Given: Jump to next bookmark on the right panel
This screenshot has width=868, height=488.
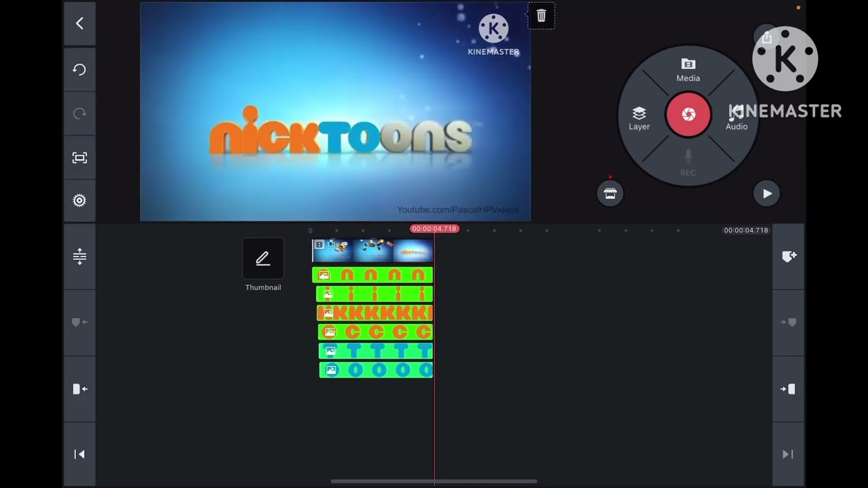Looking at the screenshot, I should (x=788, y=323).
